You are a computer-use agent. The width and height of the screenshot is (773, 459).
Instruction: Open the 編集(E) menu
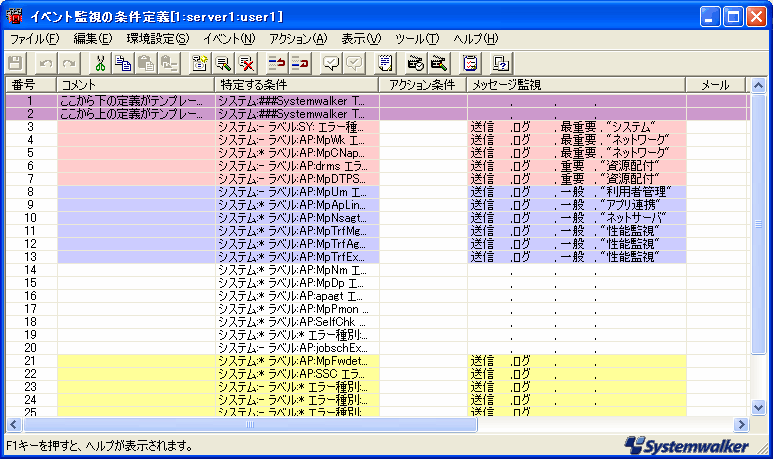click(x=93, y=38)
